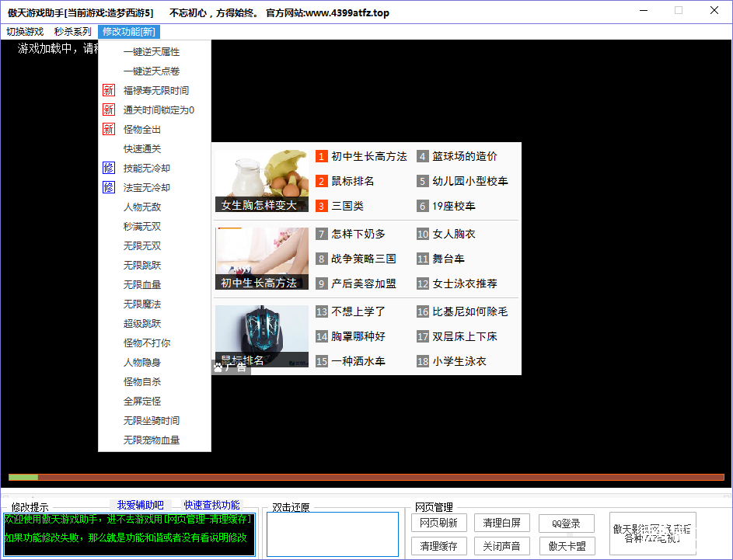Open the 我爱辅助吧 link
The width and height of the screenshot is (733, 560).
pyautogui.click(x=140, y=505)
